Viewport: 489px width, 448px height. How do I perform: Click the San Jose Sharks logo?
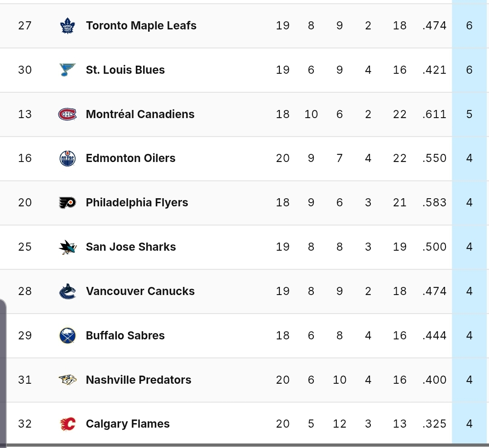tap(67, 247)
